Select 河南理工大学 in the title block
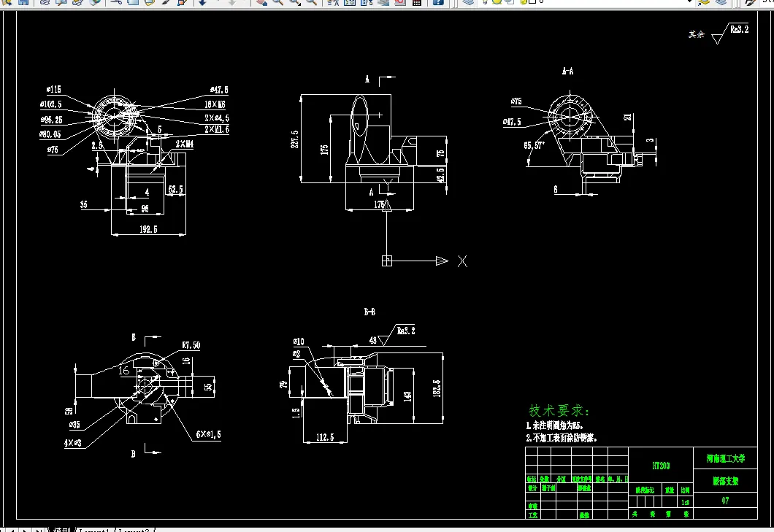774x532 pixels. (x=725, y=458)
